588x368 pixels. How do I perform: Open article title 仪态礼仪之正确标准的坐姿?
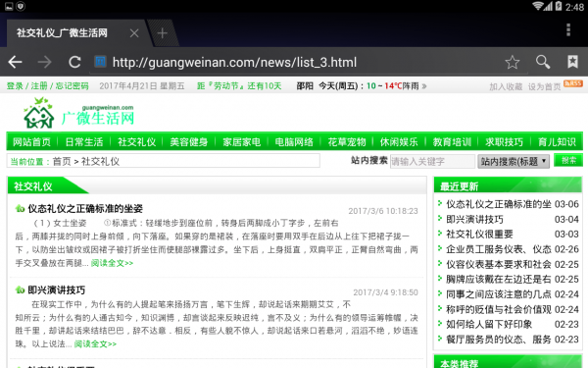tap(85, 208)
